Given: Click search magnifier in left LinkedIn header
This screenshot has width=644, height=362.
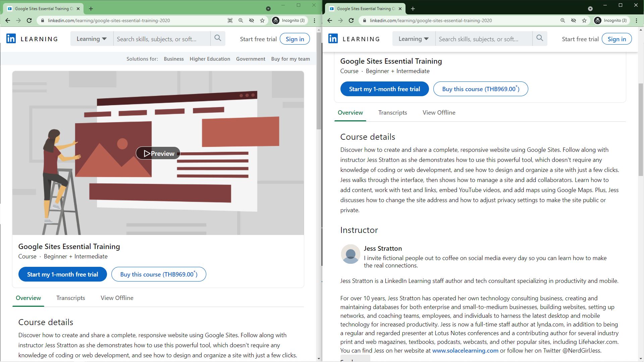Looking at the screenshot, I should [x=218, y=38].
